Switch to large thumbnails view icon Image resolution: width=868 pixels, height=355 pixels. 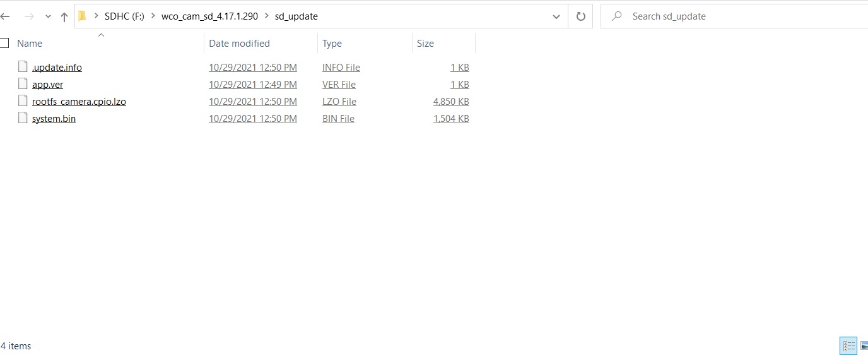pos(864,346)
